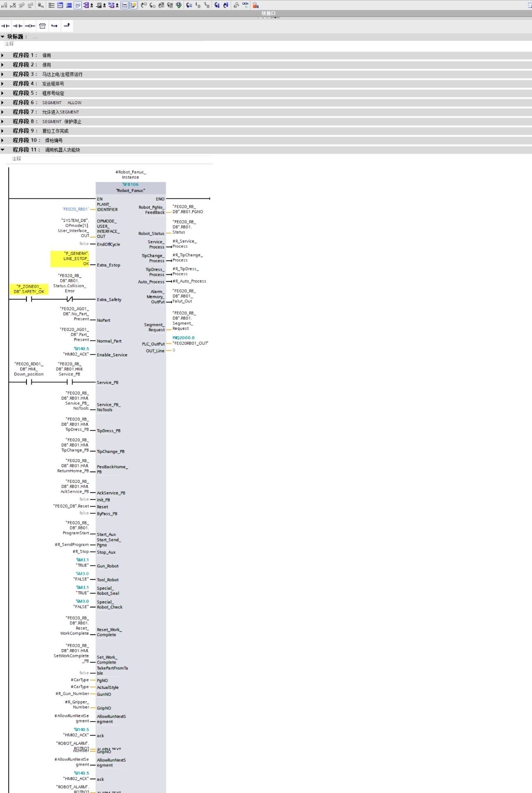
Task: Click the orange database lock icon
Action: 255,5
